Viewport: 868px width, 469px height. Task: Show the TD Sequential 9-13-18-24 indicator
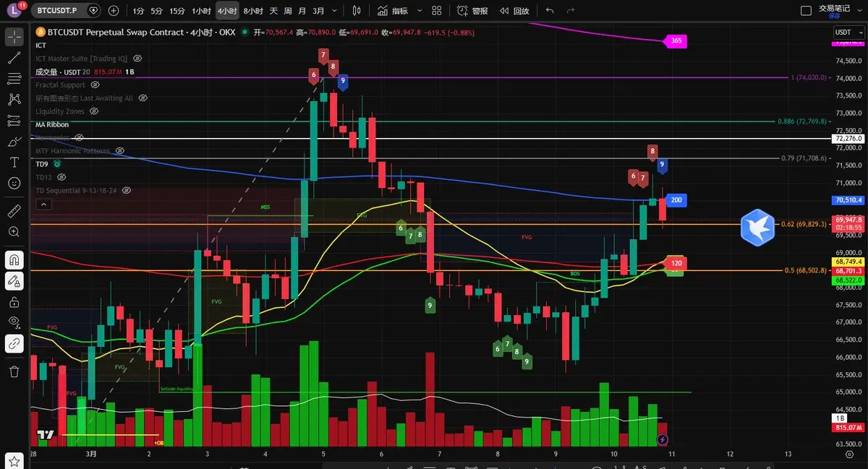coord(126,191)
